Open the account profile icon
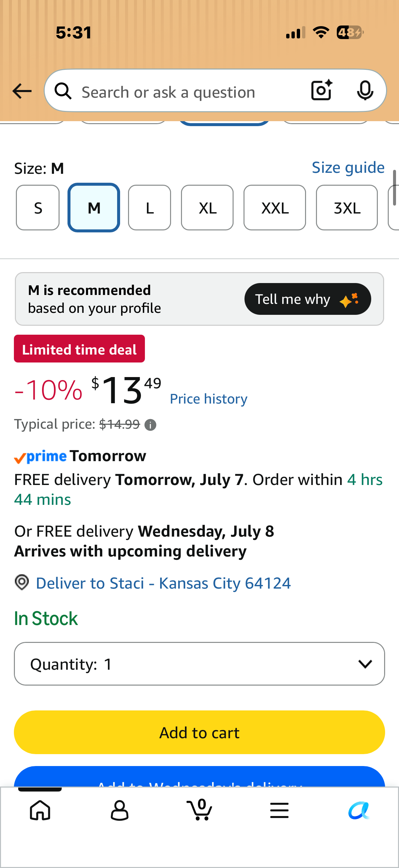This screenshot has height=868, width=399. pos(119,810)
